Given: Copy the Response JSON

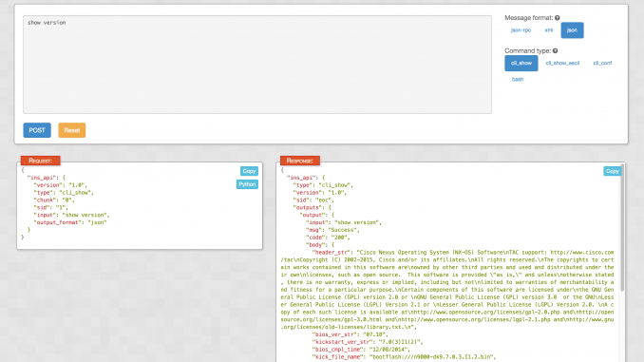Looking at the screenshot, I should pos(612,171).
